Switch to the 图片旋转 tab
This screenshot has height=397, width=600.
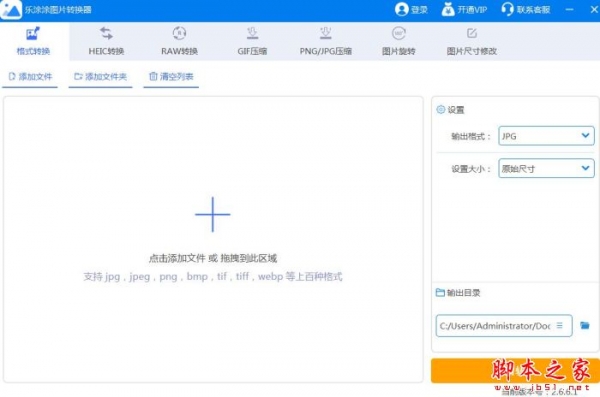pos(399,41)
